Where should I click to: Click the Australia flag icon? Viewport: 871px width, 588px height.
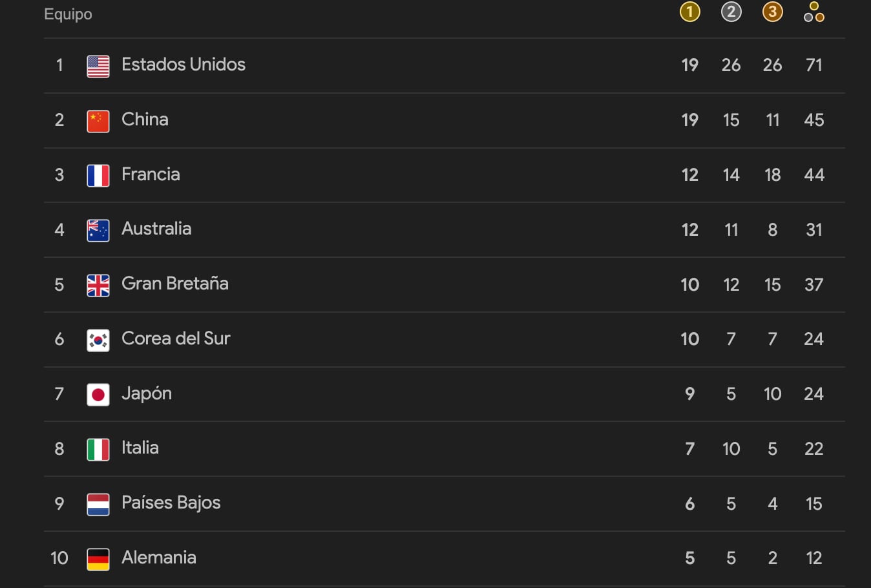click(x=98, y=229)
